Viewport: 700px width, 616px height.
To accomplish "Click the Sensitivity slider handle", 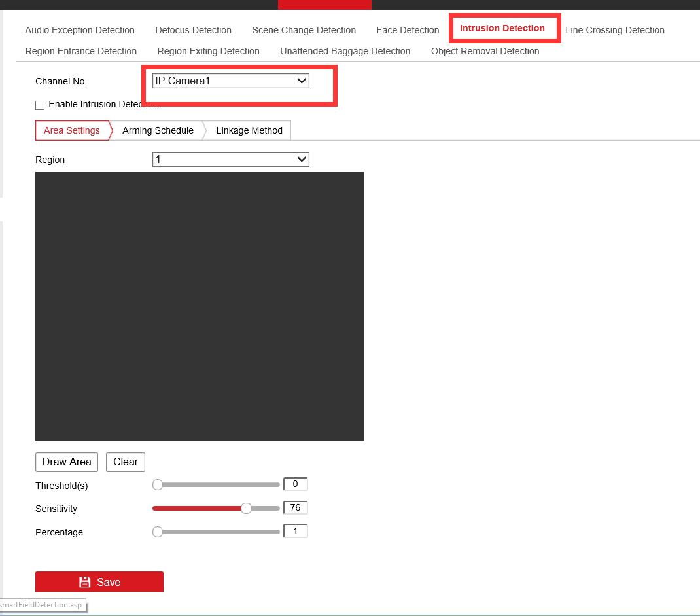I will pyautogui.click(x=246, y=508).
